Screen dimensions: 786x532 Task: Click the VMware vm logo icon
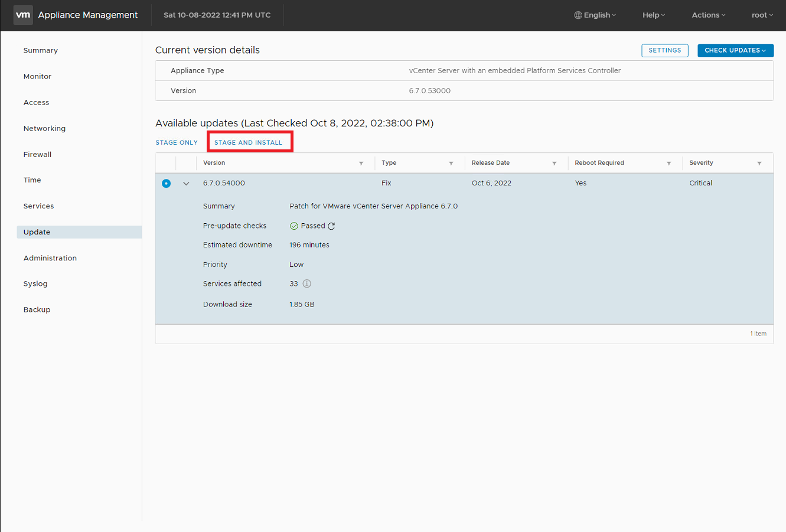click(23, 15)
